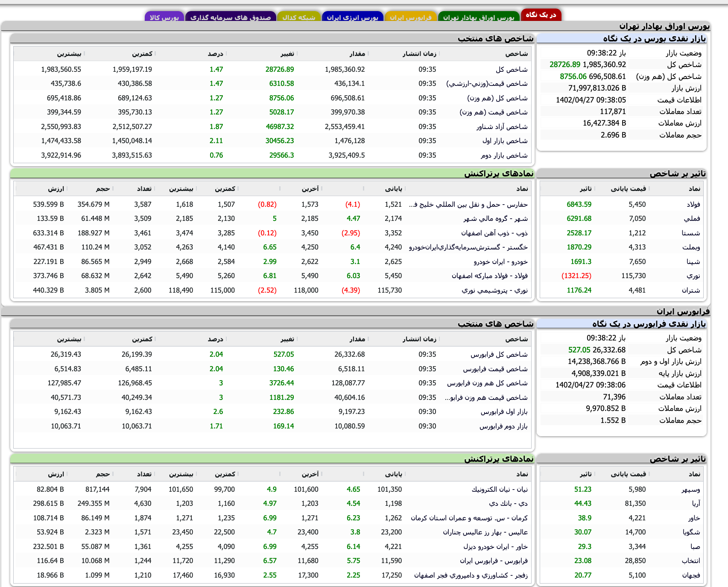Open the بورس انرژی ایران tab
This screenshot has width=728, height=587.
coord(352,16)
